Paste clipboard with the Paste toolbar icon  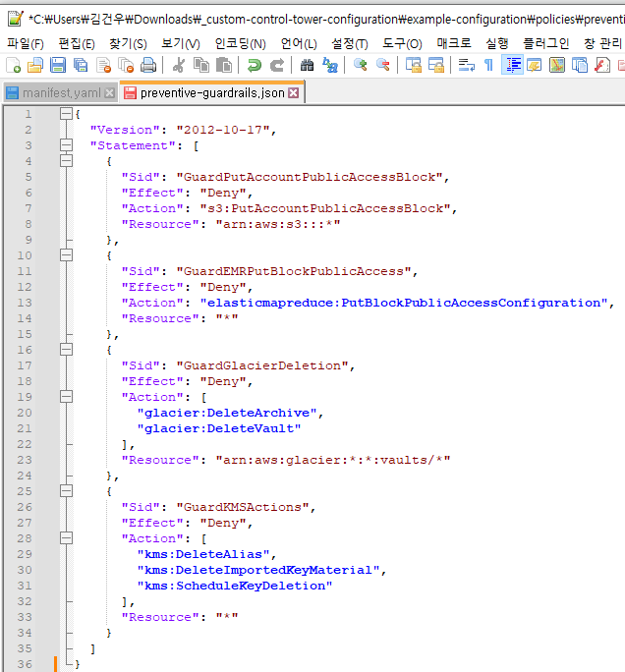pos(224,65)
